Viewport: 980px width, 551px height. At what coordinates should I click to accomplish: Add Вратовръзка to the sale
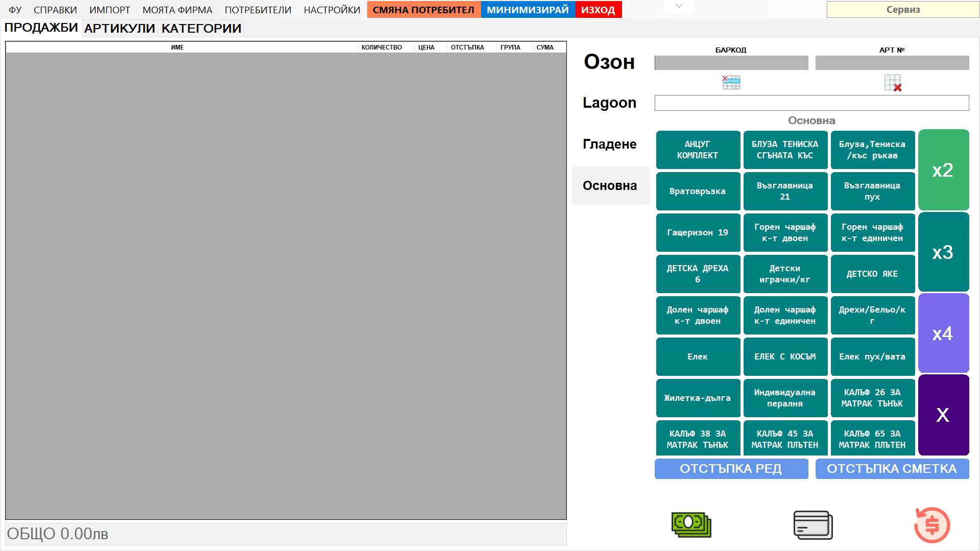(x=698, y=191)
